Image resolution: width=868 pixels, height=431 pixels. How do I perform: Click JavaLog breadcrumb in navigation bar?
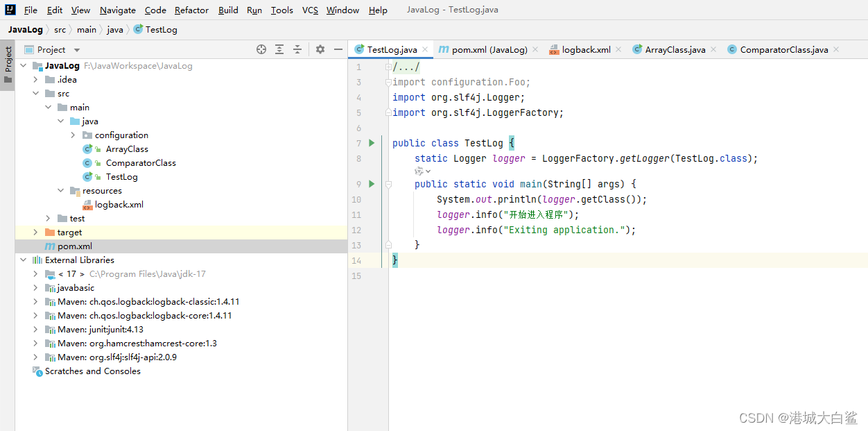coord(25,29)
